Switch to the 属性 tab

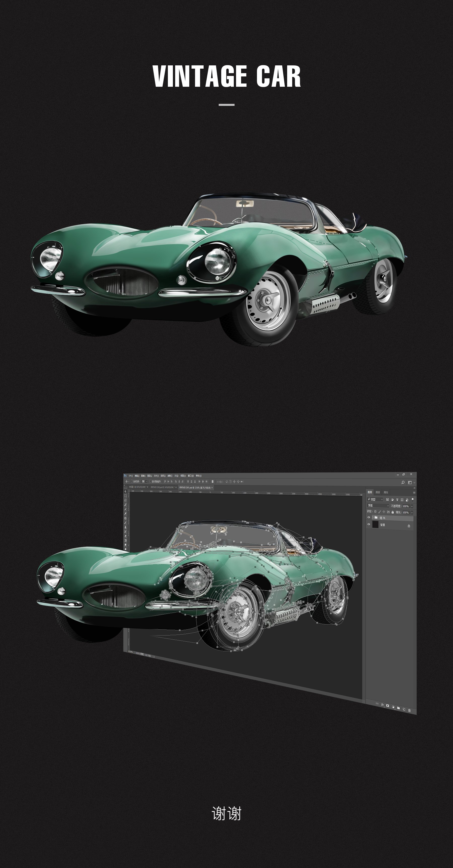pyautogui.click(x=386, y=492)
